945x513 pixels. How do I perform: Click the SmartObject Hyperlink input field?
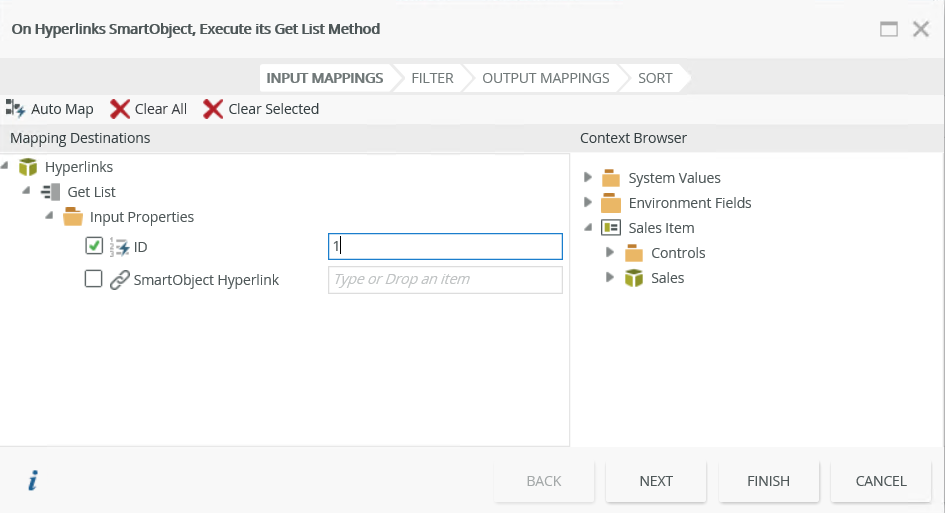(445, 280)
